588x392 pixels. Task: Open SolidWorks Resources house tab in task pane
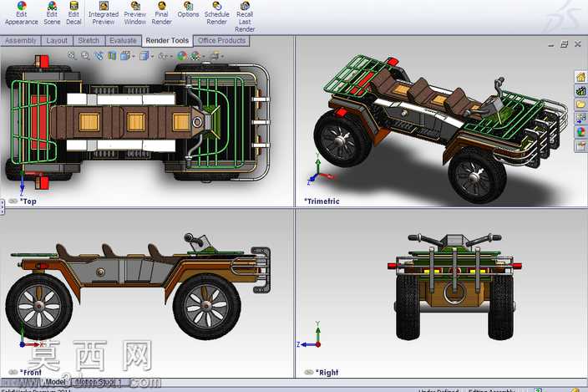tap(580, 77)
